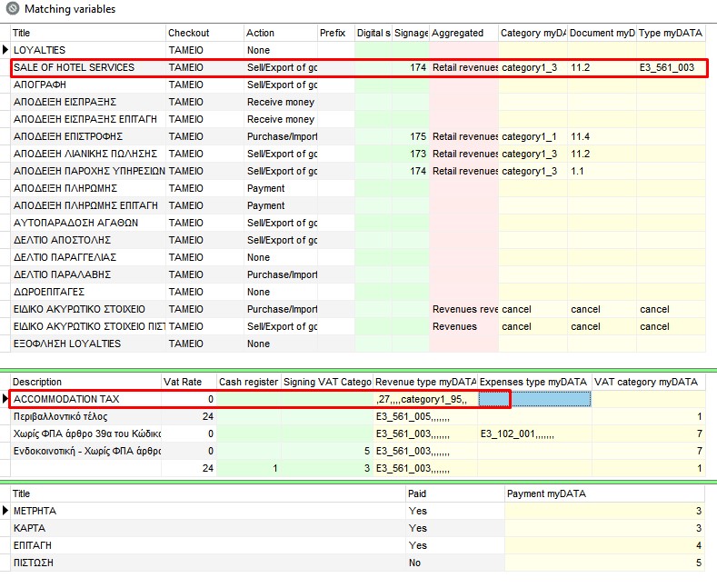This screenshot has width=717, height=588.
Task: Click Payment myDATA value 4 for ΕΠΙΤΑΓΗ
Action: click(605, 545)
